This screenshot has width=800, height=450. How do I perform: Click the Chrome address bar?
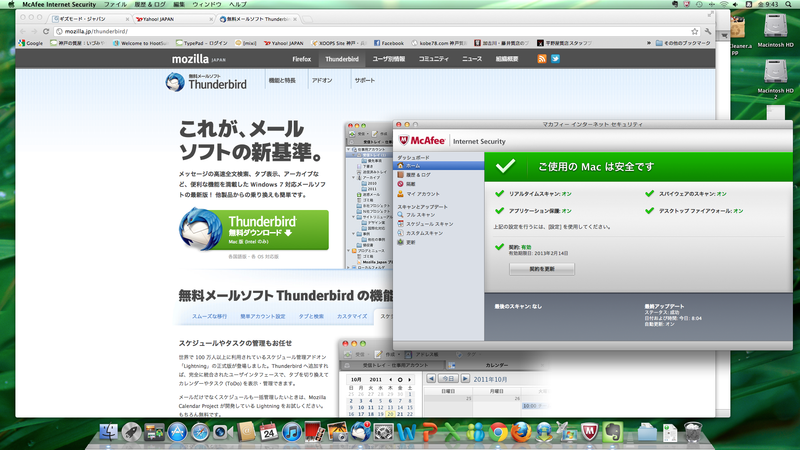pyautogui.click(x=377, y=31)
